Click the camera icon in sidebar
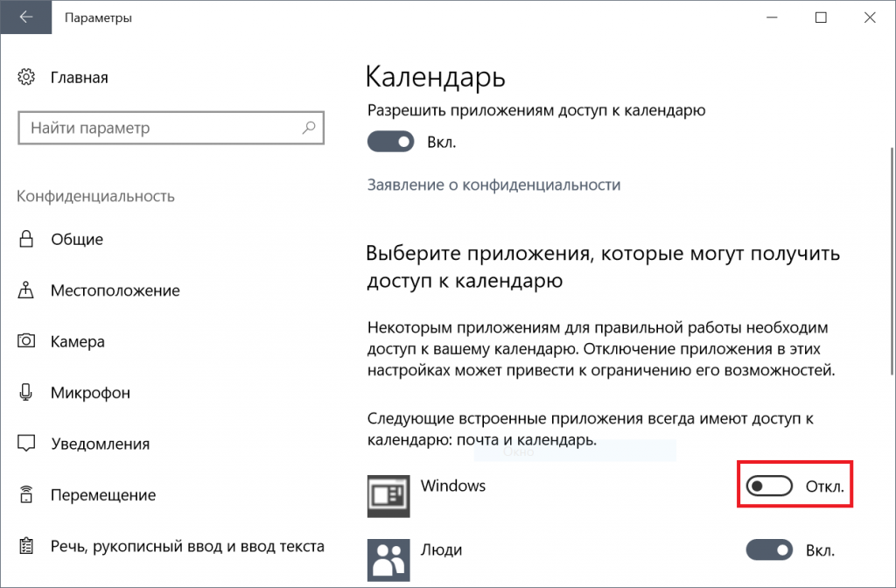896x588 pixels. click(26, 341)
